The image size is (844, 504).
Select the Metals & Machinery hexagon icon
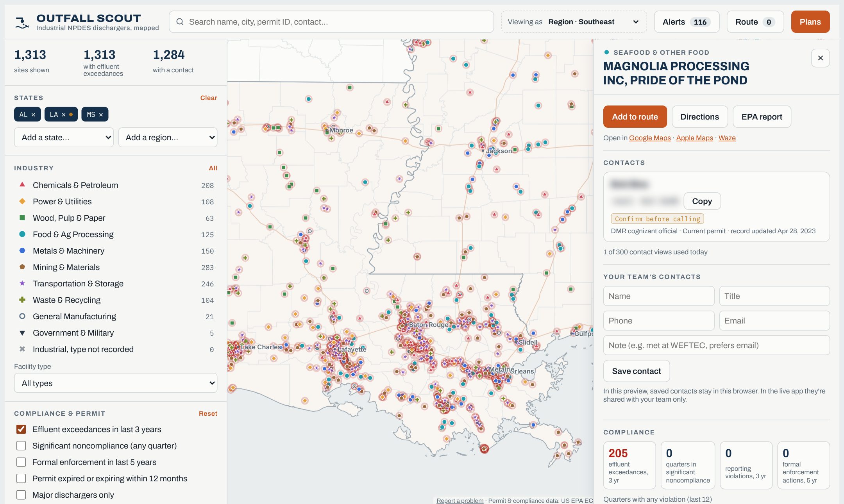[x=22, y=250]
